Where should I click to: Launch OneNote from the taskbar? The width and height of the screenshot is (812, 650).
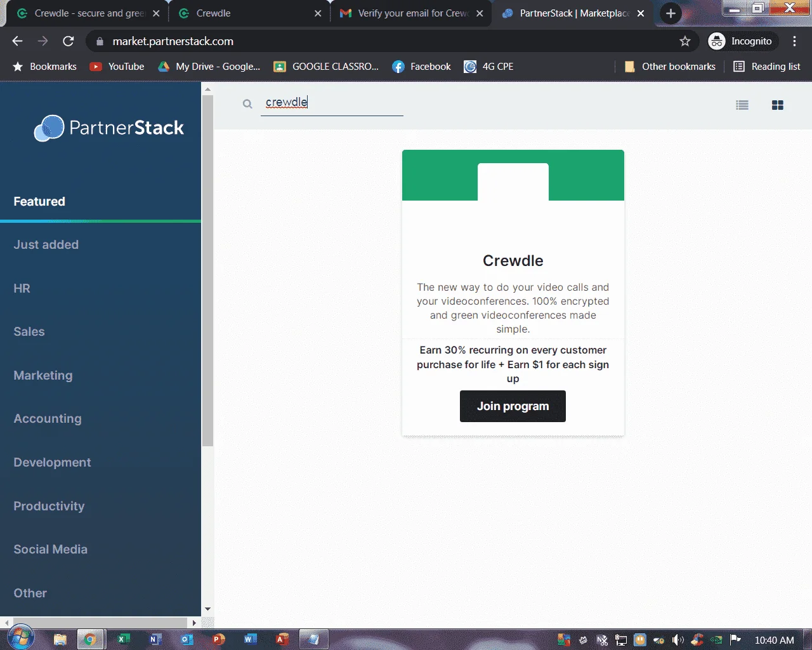(x=155, y=640)
